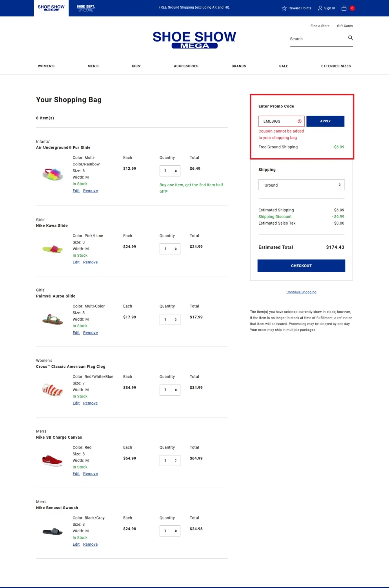389x588 pixels.
Task: Open the Brands menu
Action: coord(238,66)
